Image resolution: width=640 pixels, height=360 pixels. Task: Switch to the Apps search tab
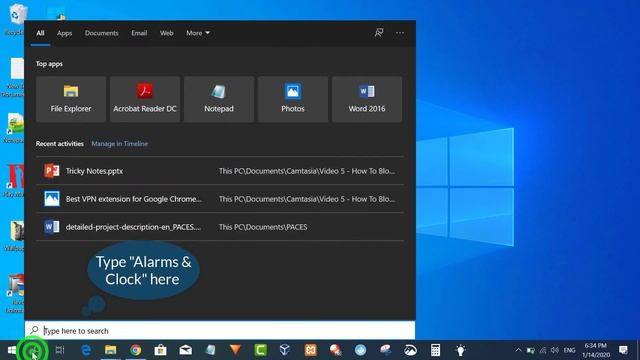[64, 33]
